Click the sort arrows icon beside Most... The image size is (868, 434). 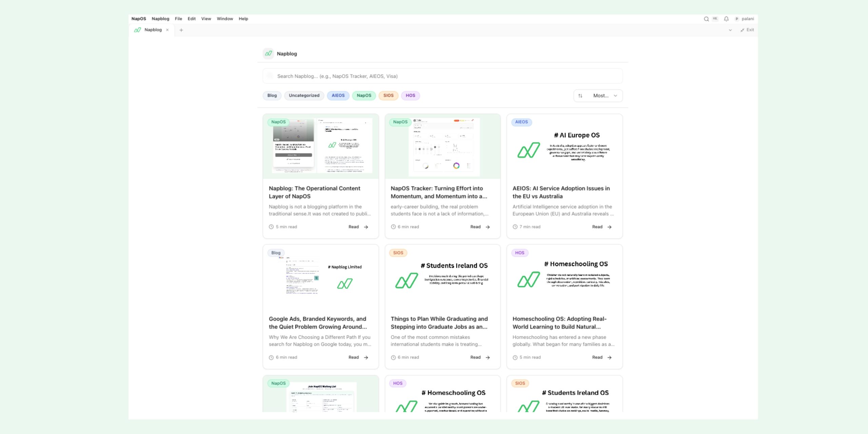(x=580, y=96)
